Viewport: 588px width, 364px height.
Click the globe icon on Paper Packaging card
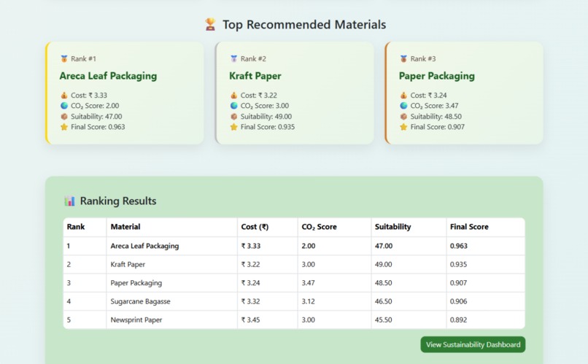(x=403, y=106)
